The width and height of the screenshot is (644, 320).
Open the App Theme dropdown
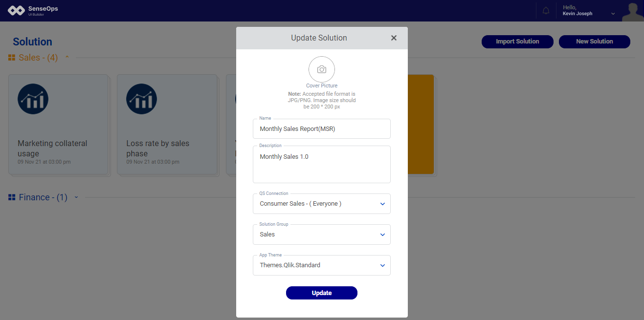[x=322, y=265]
